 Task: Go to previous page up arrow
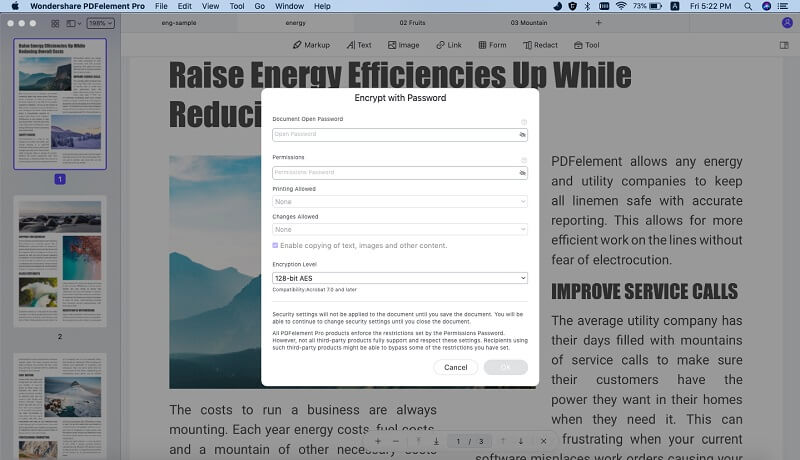(503, 441)
